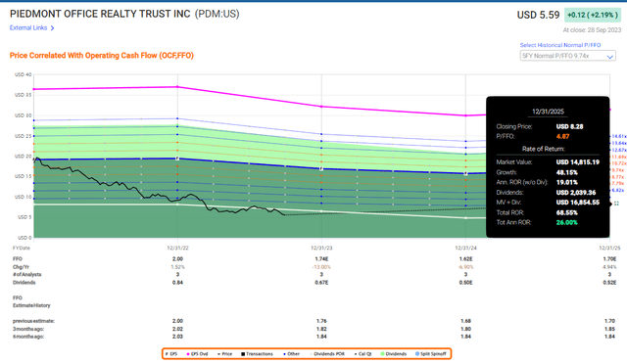Click the 0.50E dividend estimate

[x=465, y=283]
